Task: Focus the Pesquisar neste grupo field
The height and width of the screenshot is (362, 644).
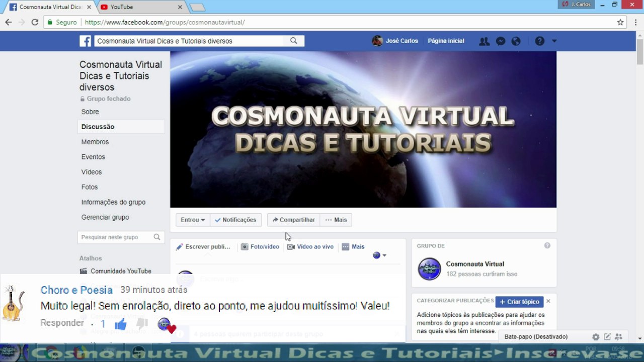Action: [116, 237]
